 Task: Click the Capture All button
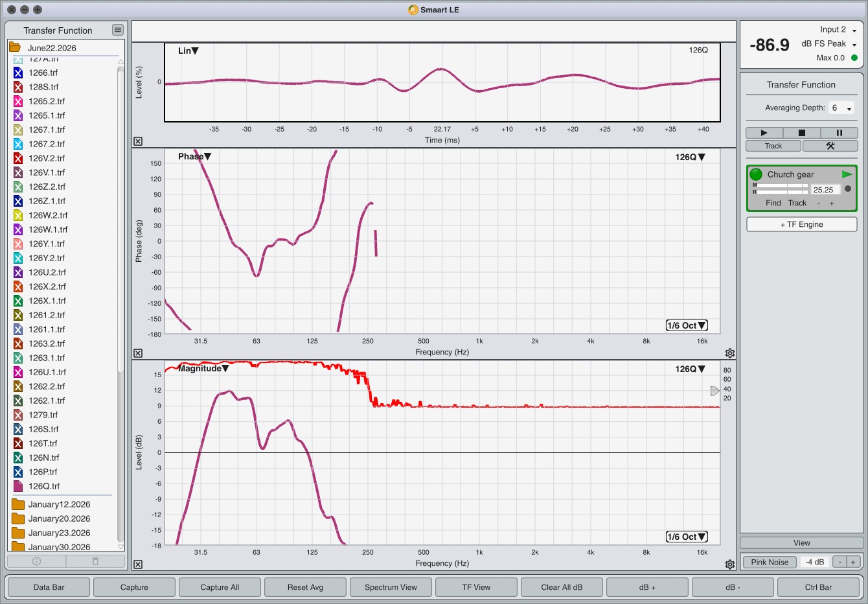point(220,587)
